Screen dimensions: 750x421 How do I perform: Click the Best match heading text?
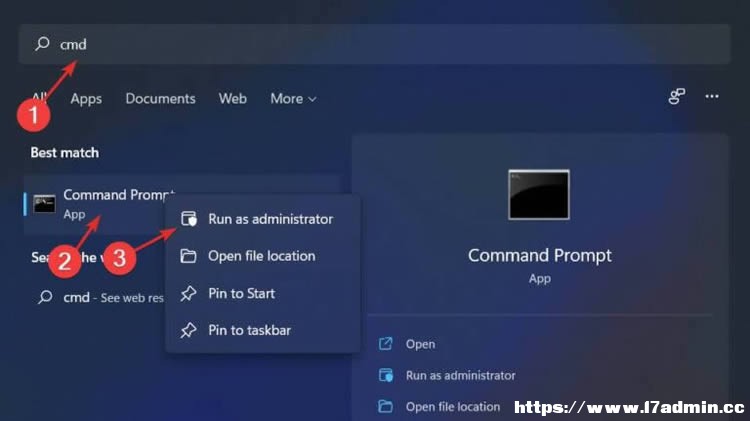(65, 153)
